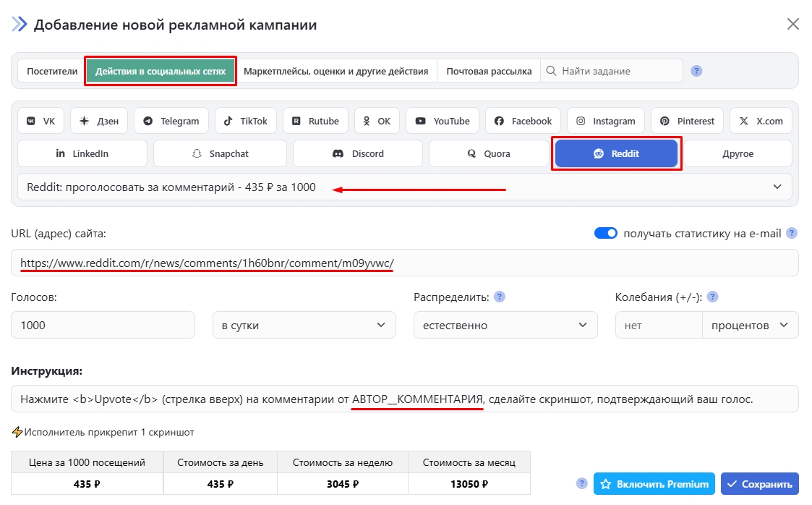Click help icon beside Колебания label

click(x=712, y=297)
